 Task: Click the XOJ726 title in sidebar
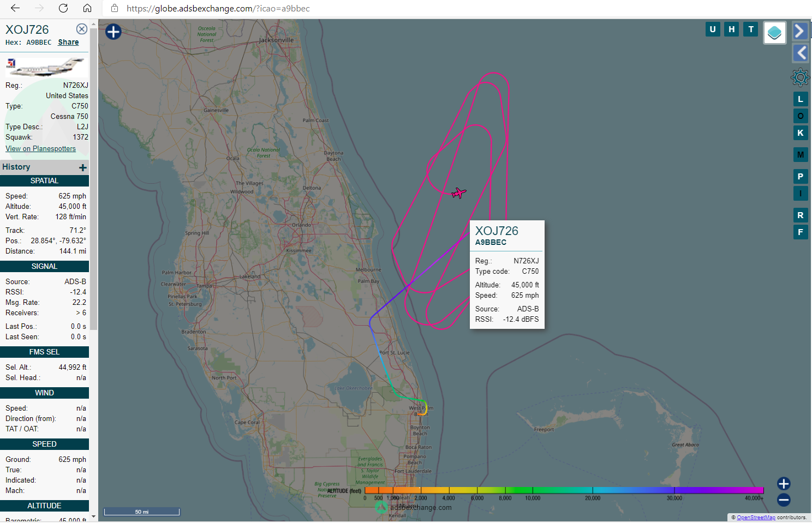tap(27, 29)
